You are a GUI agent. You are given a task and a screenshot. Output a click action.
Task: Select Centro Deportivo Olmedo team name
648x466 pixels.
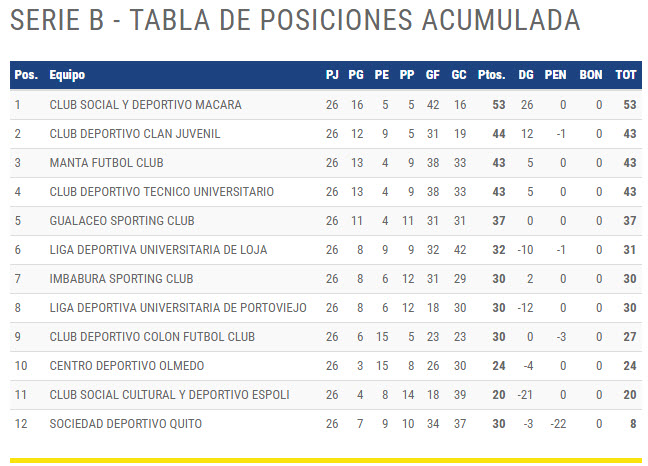[x=127, y=366]
